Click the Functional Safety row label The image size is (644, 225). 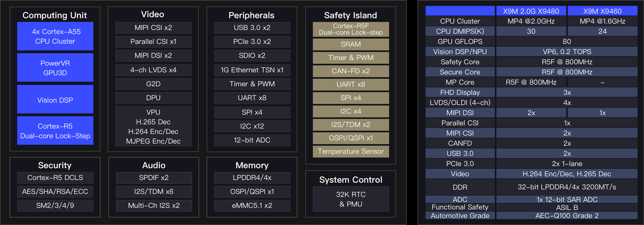tap(460, 207)
